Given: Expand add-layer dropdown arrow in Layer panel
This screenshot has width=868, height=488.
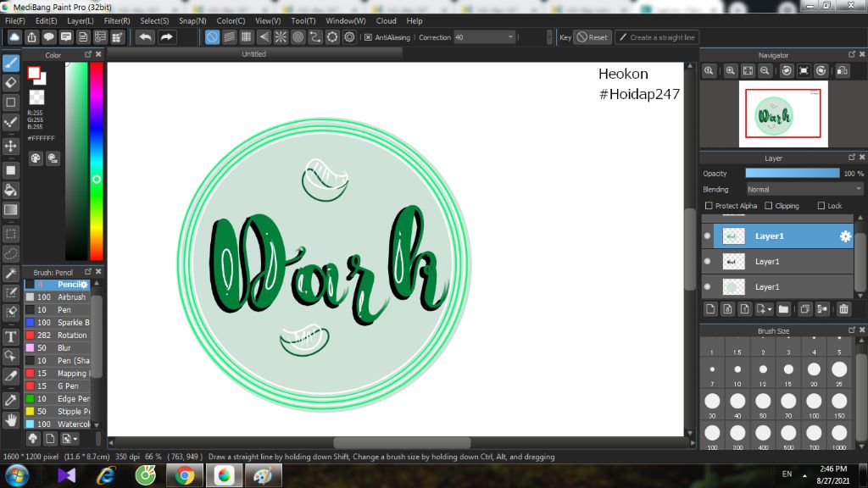Looking at the screenshot, I should [770, 309].
